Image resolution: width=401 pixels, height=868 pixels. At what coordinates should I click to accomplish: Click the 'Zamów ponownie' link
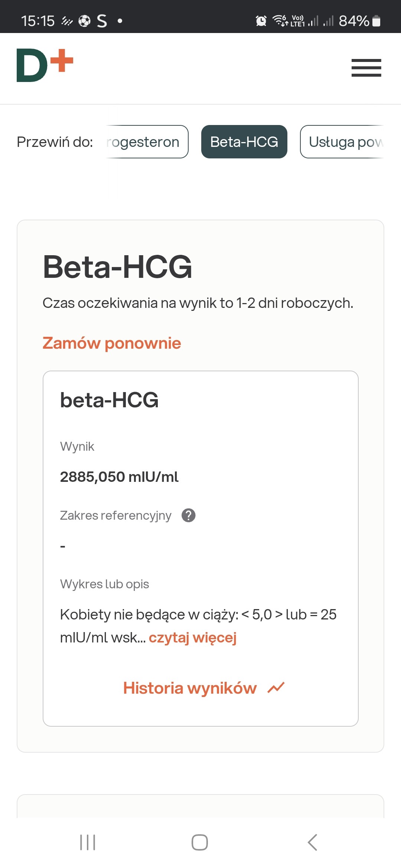click(112, 343)
